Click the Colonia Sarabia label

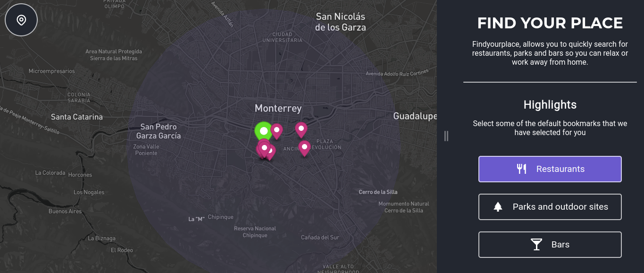(79, 97)
